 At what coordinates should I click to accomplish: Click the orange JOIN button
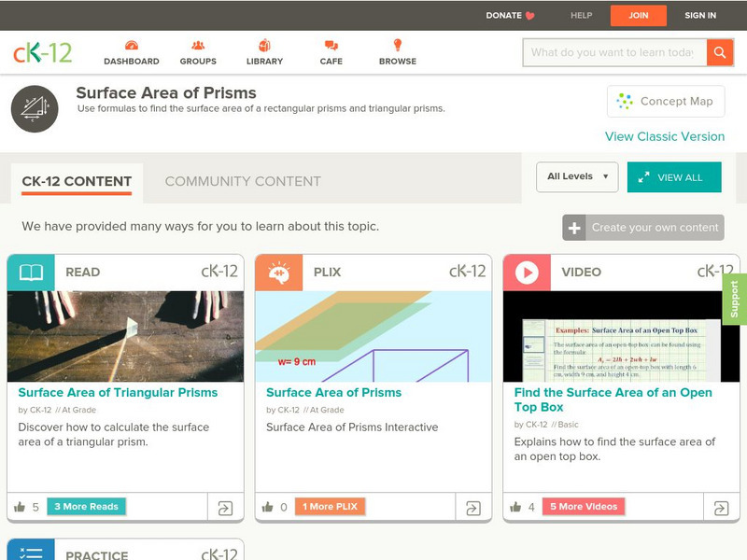639,15
